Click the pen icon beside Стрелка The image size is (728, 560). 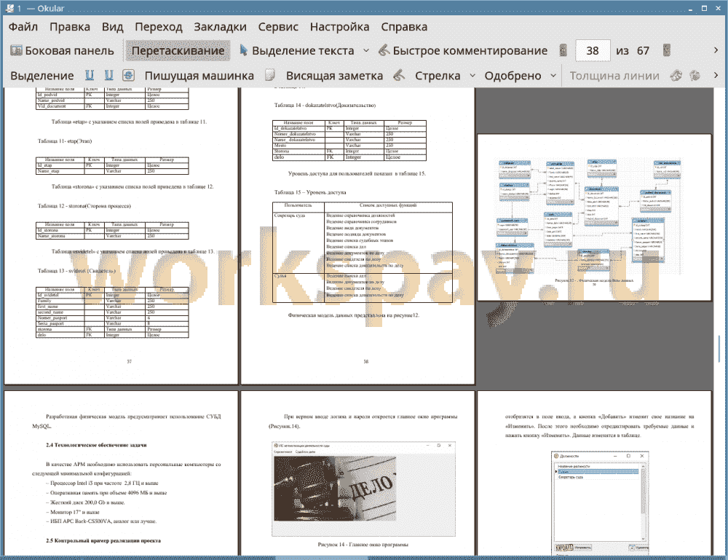[x=399, y=75]
